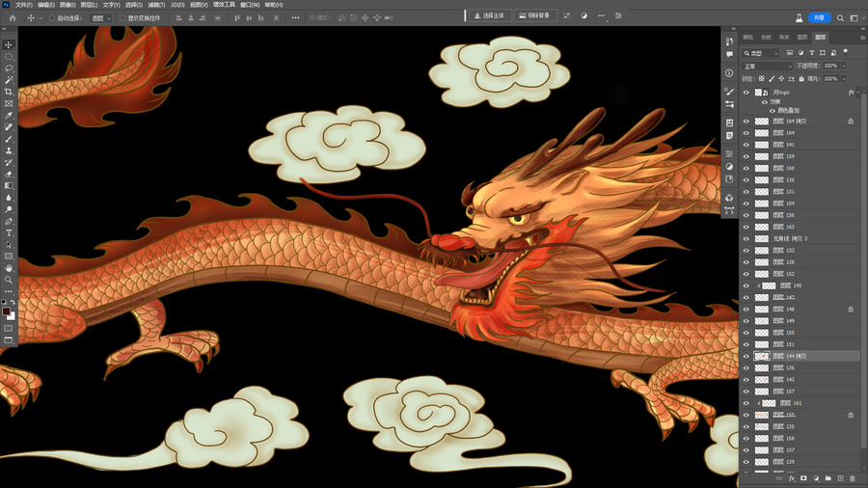This screenshot has width=868, height=488.
Task: Hide the 月logo layer
Action: tap(746, 93)
